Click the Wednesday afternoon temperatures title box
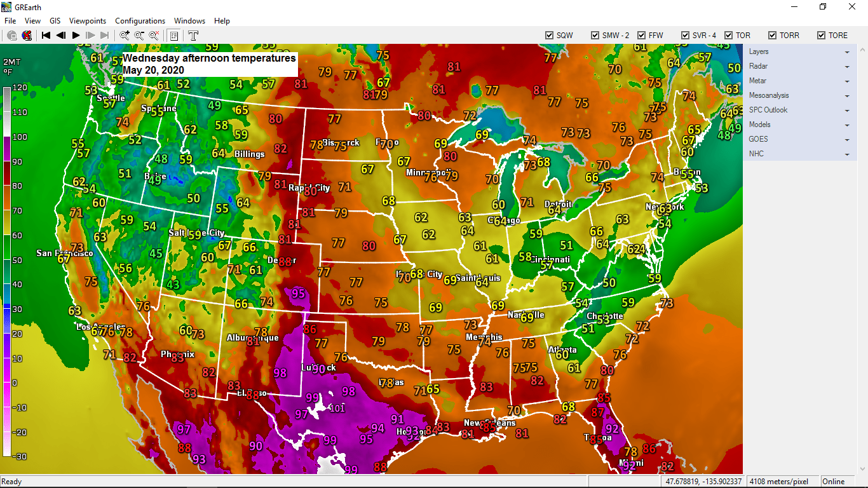 (x=209, y=64)
